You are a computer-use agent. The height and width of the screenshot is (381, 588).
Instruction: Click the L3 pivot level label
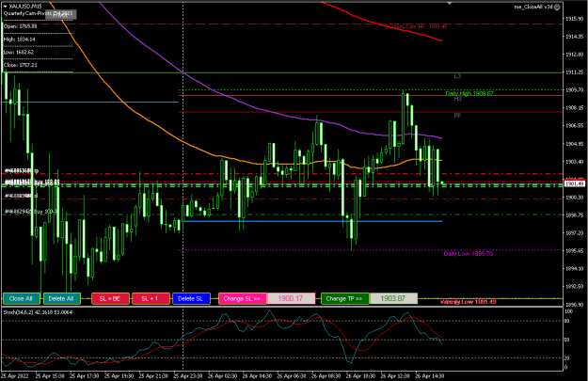(x=457, y=76)
